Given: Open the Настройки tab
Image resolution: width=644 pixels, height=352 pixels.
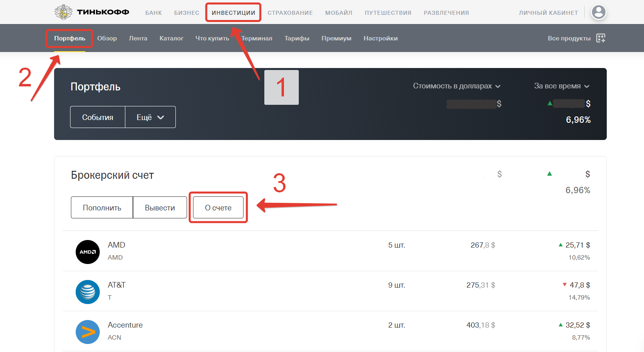Looking at the screenshot, I should click(380, 38).
